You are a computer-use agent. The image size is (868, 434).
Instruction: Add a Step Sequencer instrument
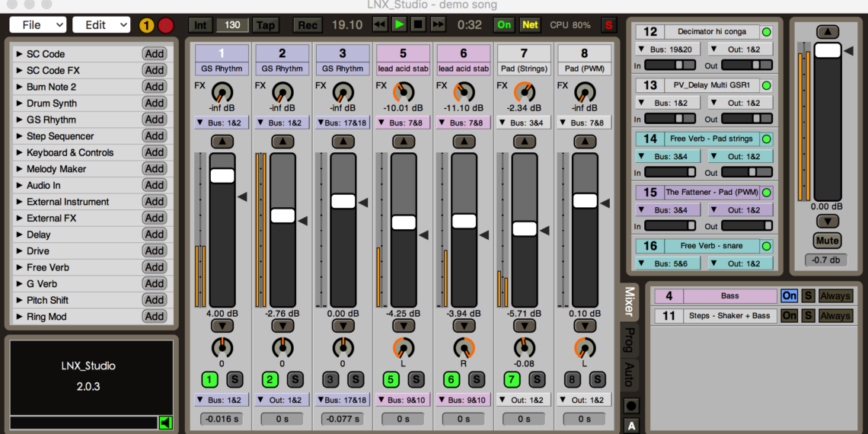[155, 136]
